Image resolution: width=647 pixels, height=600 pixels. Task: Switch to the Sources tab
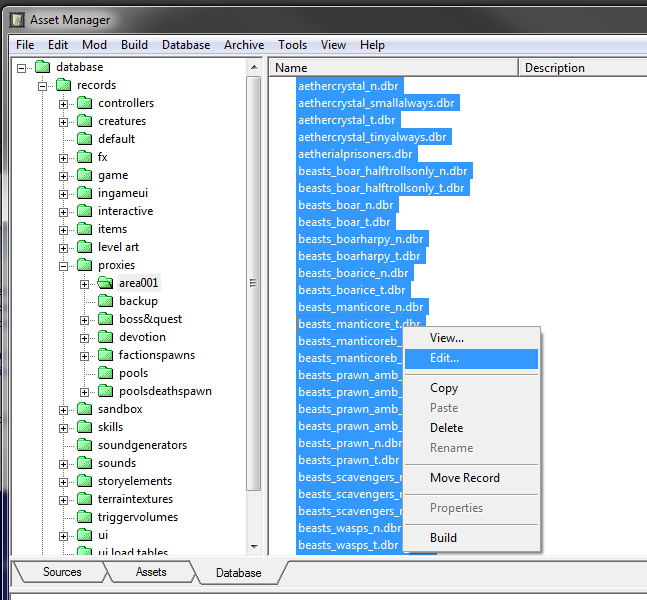[61, 572]
